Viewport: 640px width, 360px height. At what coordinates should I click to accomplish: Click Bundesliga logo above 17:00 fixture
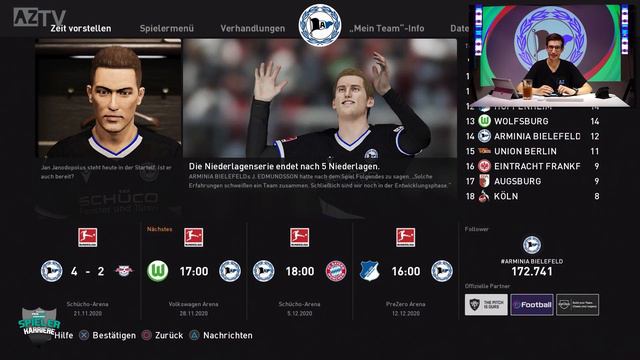193,237
